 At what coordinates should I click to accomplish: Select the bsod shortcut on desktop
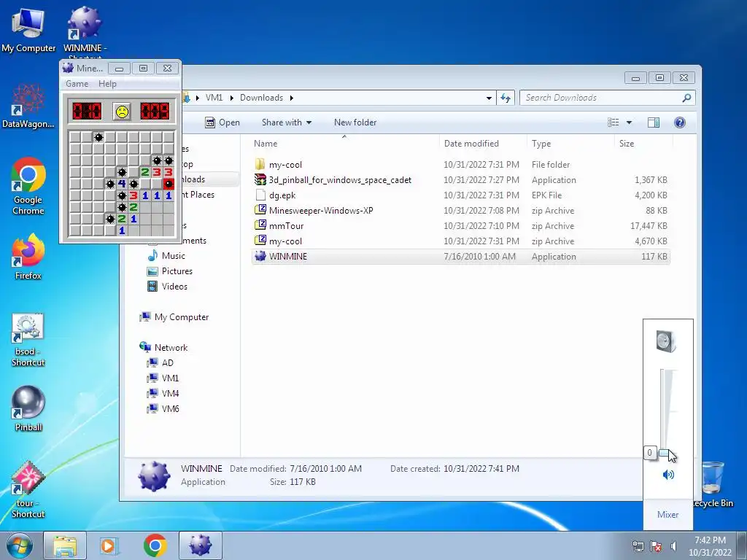(28, 340)
